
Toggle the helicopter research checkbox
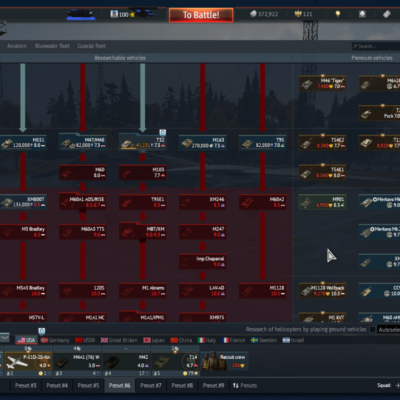coord(372,329)
